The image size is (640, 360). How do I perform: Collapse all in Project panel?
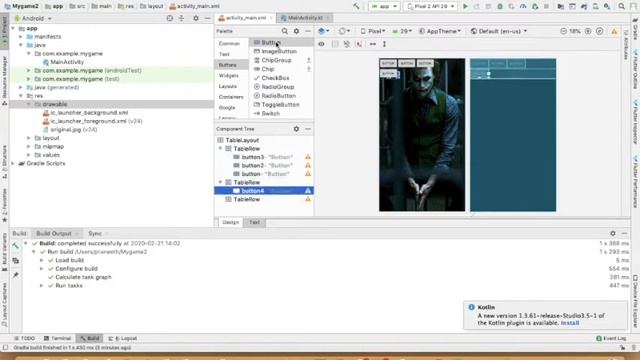click(x=182, y=18)
